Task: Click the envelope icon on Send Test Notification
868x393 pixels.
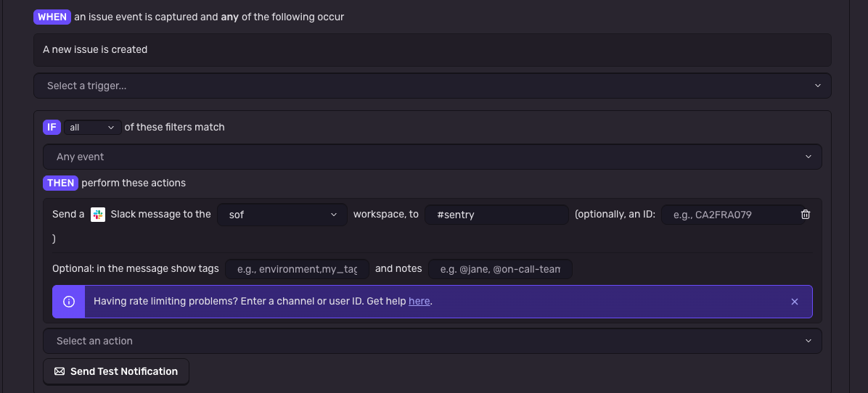Action: coord(60,371)
